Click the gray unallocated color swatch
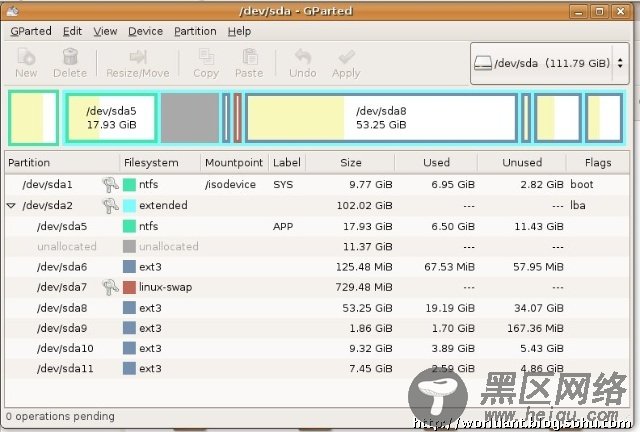This screenshot has width=640, height=432. (x=129, y=246)
